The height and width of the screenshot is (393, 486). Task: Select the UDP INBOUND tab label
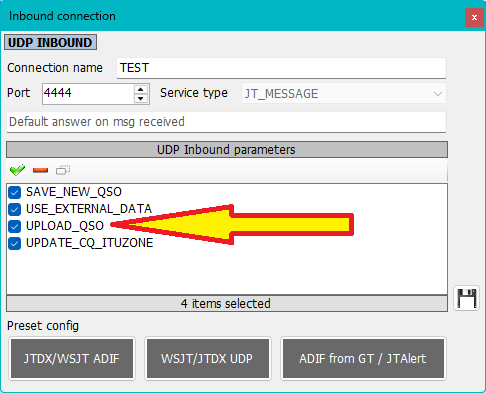tap(50, 42)
